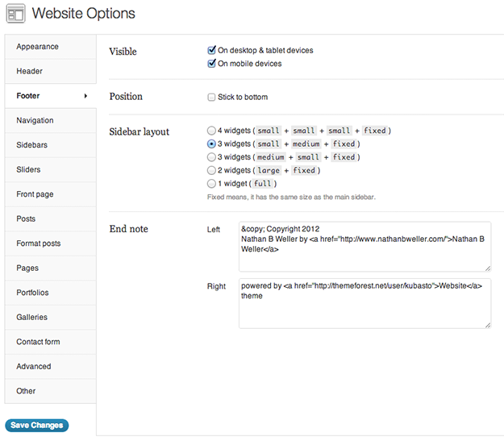Select the Portfolios tab
This screenshot has width=504, height=441.
(x=32, y=293)
